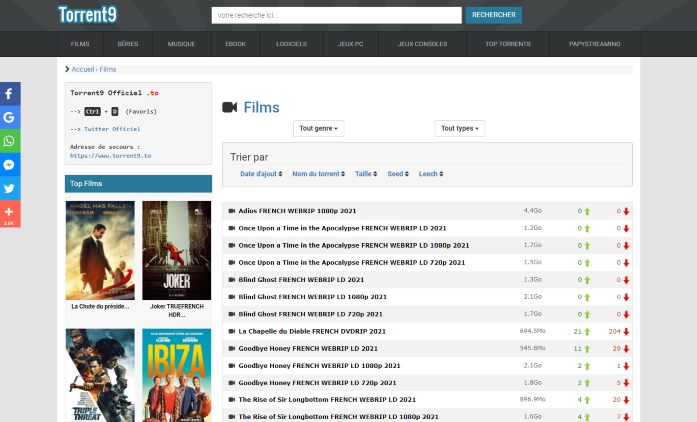Viewport: 697px width, 422px height.
Task: Open the Tout genre dropdown
Action: [x=319, y=128]
